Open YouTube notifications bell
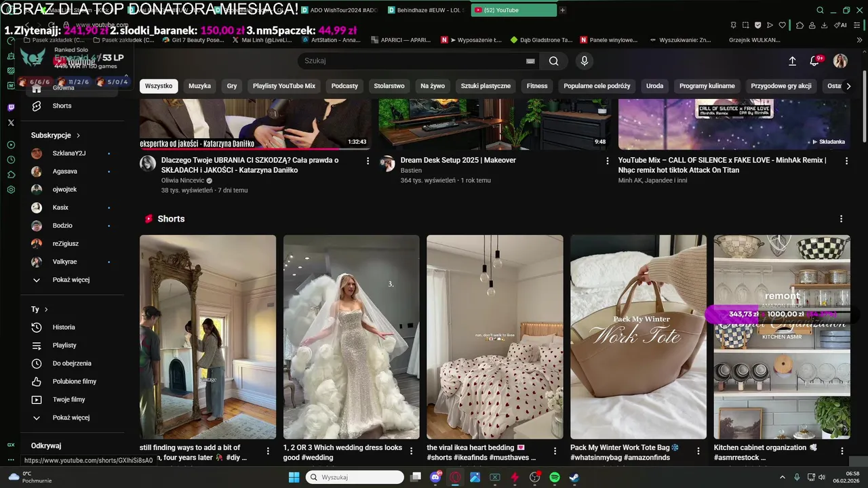Viewport: 868px width, 488px height. pyautogui.click(x=814, y=61)
